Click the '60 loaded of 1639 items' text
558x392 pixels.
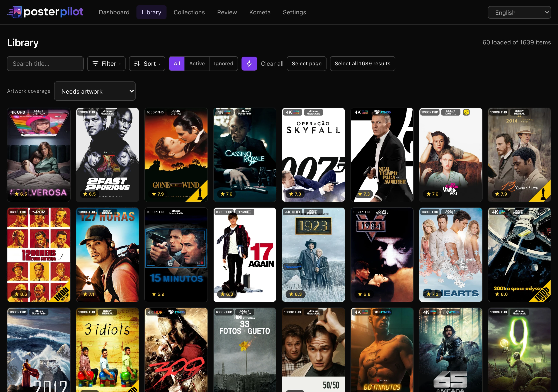(516, 42)
